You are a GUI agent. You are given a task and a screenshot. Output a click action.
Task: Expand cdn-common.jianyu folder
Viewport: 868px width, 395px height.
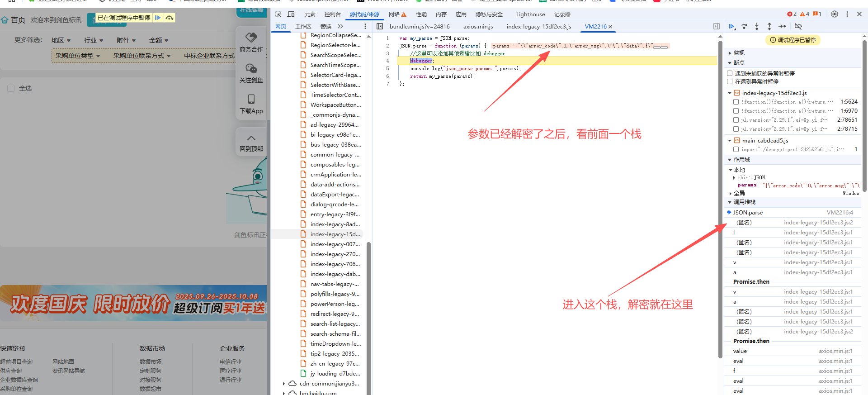[x=284, y=384]
